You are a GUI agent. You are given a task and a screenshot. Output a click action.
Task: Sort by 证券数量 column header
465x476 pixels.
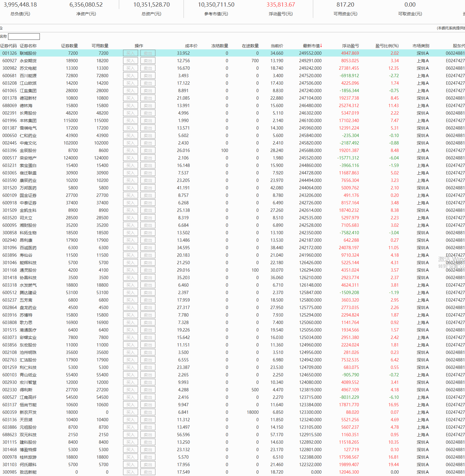click(x=69, y=46)
